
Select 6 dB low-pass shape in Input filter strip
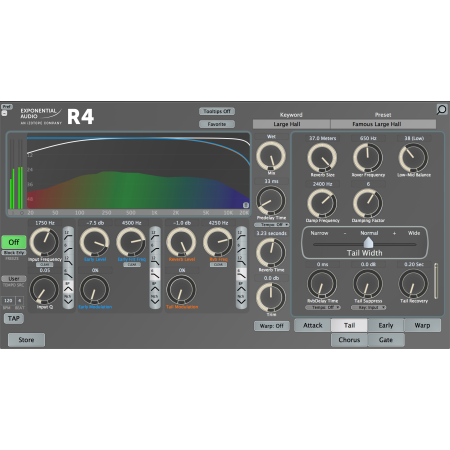68,274
